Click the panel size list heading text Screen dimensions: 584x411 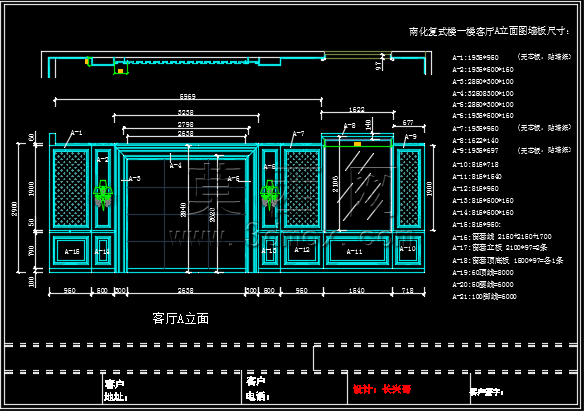[489, 32]
